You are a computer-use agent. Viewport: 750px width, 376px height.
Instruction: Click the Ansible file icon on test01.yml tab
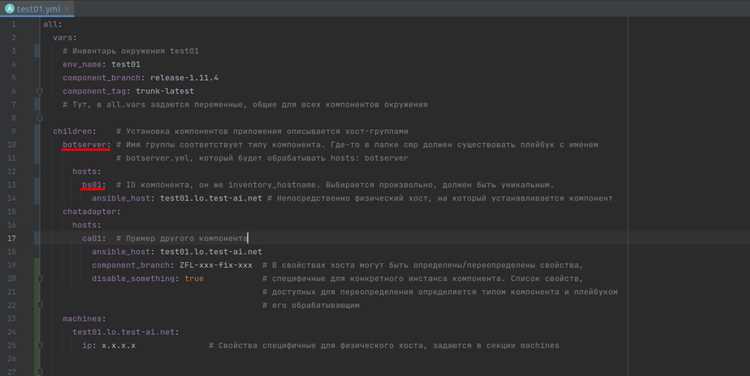click(9, 9)
